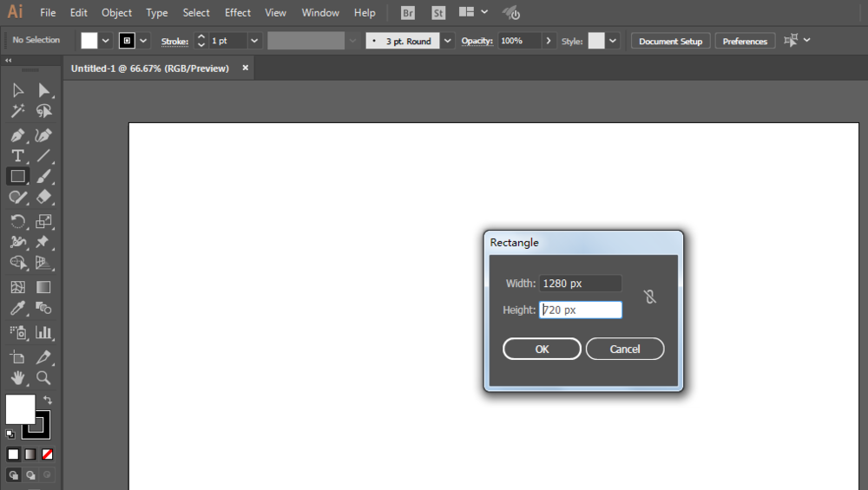Image resolution: width=868 pixels, height=490 pixels.
Task: Click the Document Setup button
Action: [670, 41]
